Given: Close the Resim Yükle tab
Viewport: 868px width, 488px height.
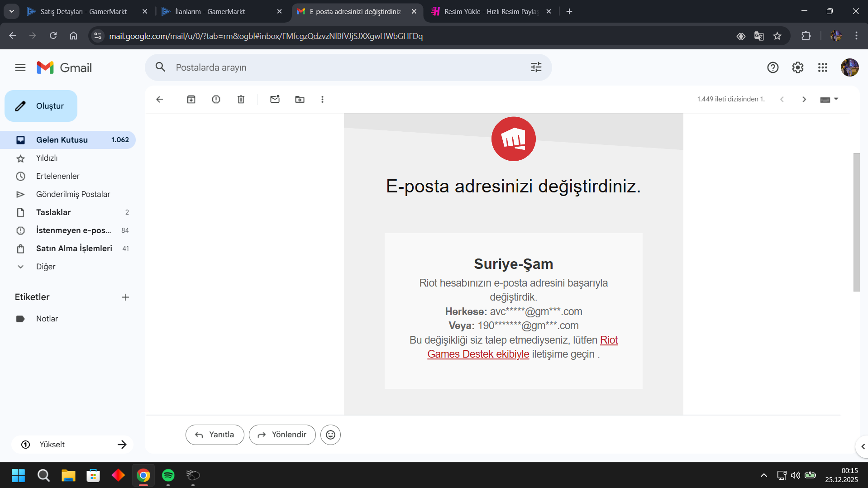Looking at the screenshot, I should point(549,11).
